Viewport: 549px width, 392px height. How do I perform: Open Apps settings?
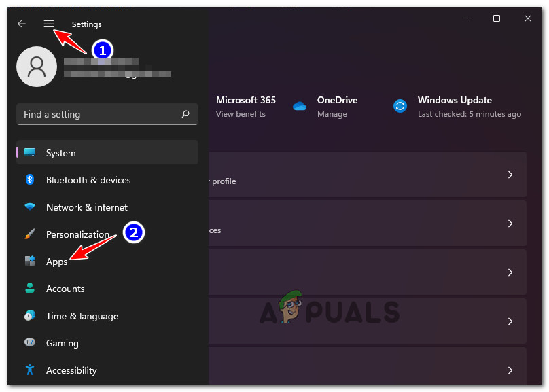[107, 262]
